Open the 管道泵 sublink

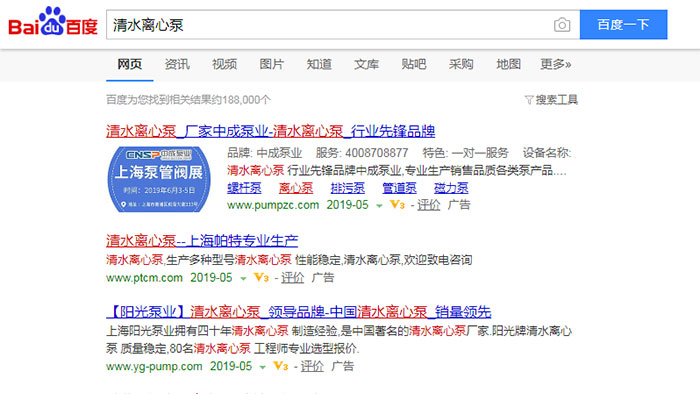(400, 188)
